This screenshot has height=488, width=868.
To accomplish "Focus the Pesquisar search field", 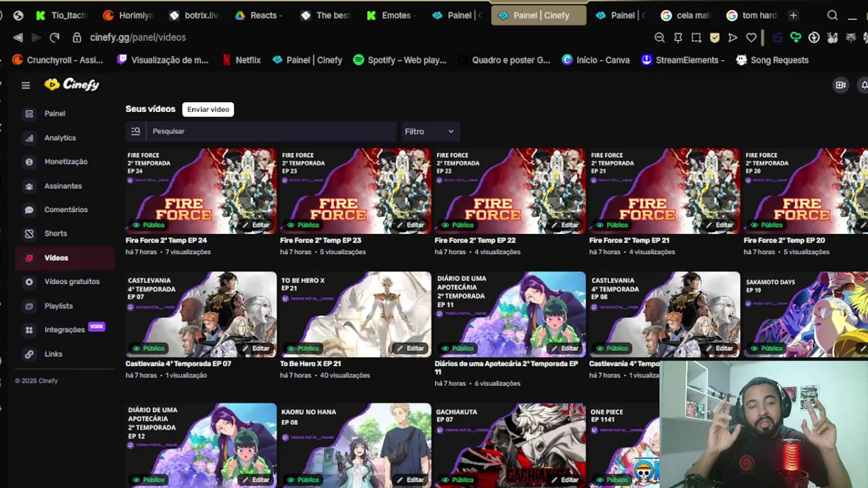I will click(x=271, y=131).
